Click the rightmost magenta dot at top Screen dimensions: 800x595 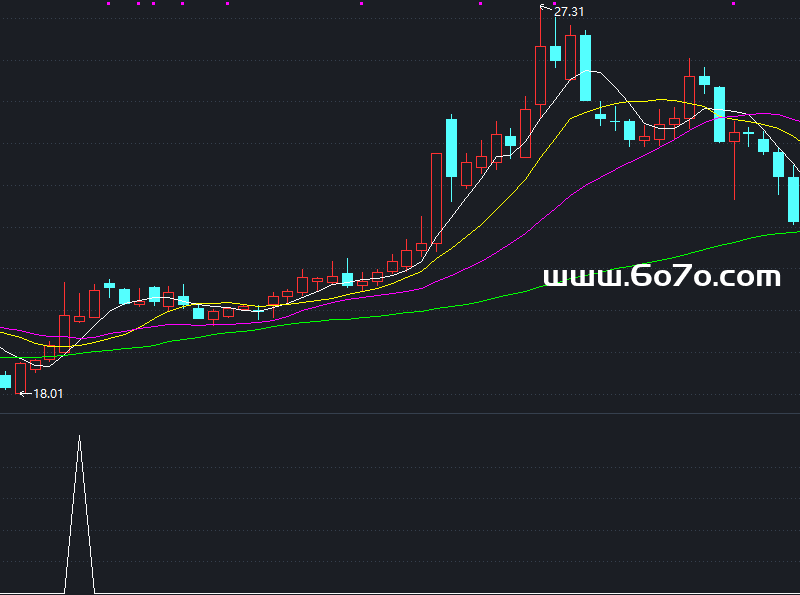click(x=734, y=4)
